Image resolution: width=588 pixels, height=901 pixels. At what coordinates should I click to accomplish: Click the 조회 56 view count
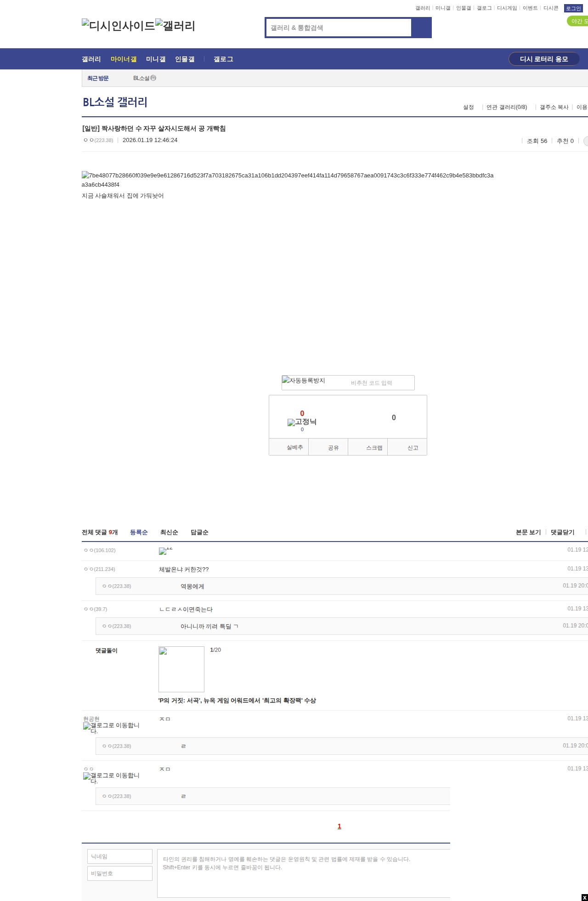click(537, 141)
